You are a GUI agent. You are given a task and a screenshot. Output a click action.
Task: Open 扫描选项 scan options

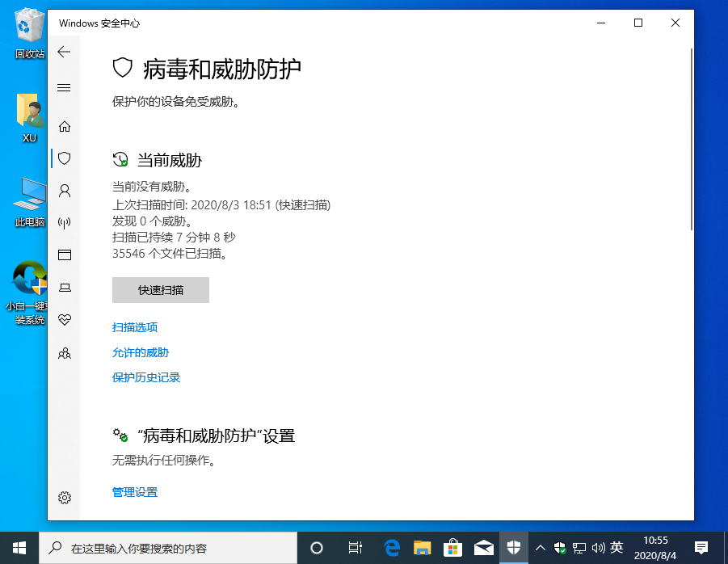point(134,327)
